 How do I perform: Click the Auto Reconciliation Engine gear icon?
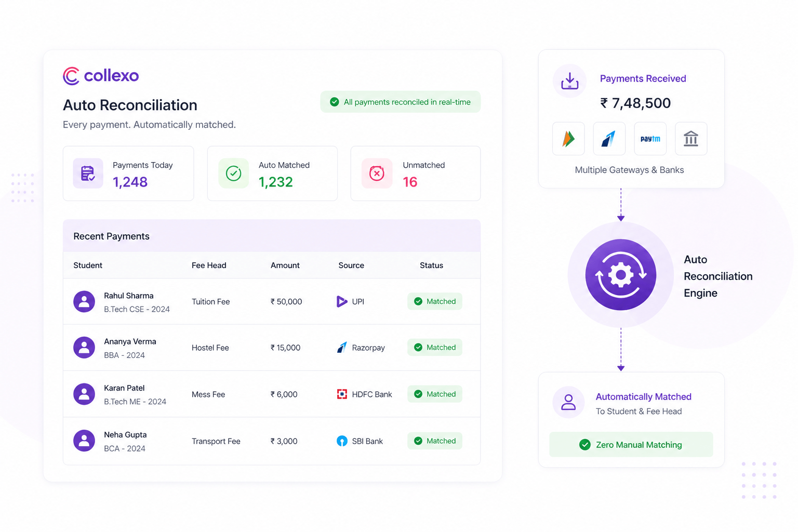pos(621,275)
